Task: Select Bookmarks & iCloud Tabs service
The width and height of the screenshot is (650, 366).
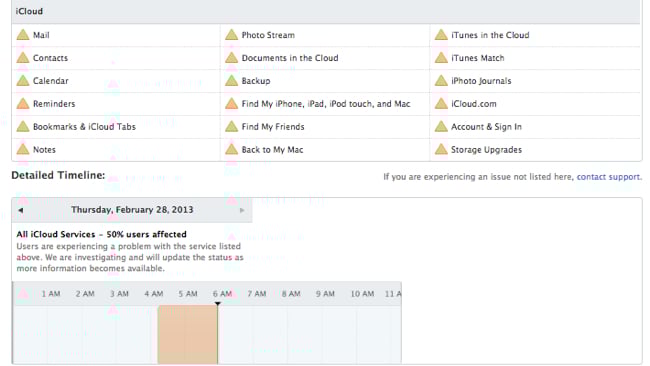Action: [84, 127]
